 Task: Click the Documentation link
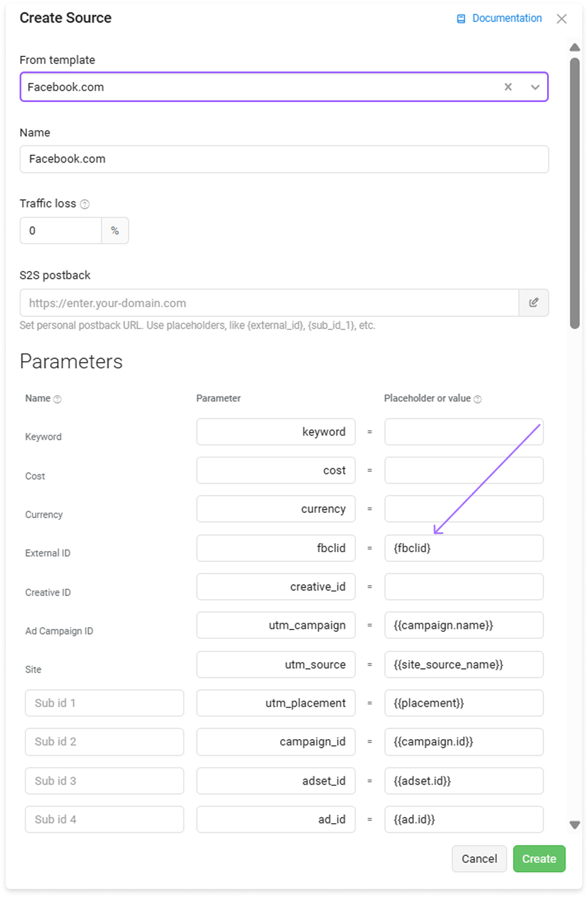coord(507,18)
